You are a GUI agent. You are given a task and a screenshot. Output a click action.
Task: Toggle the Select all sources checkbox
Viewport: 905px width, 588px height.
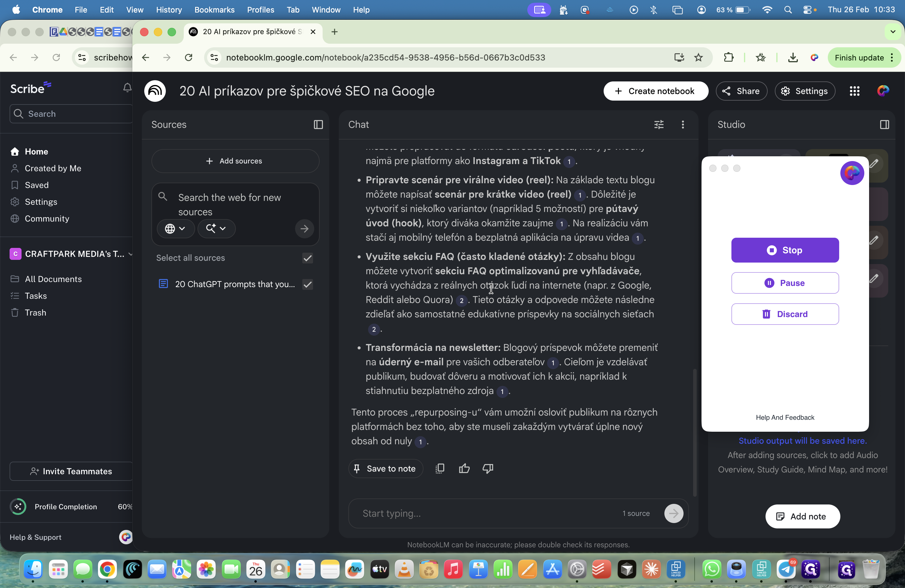307,258
